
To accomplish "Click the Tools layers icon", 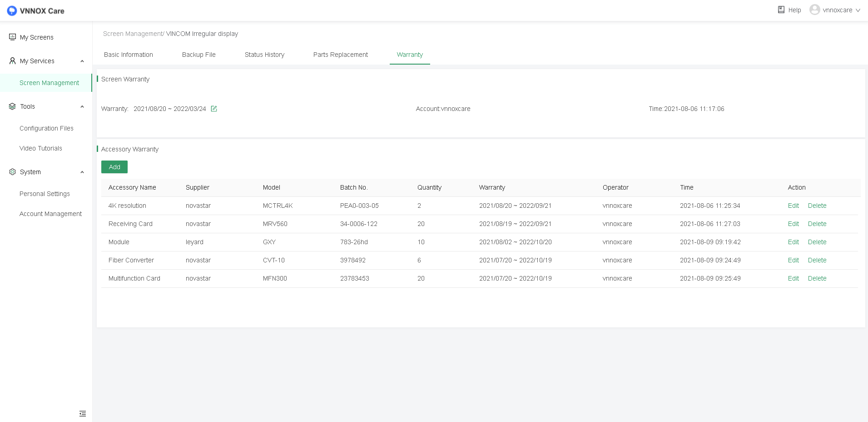I will tap(12, 106).
